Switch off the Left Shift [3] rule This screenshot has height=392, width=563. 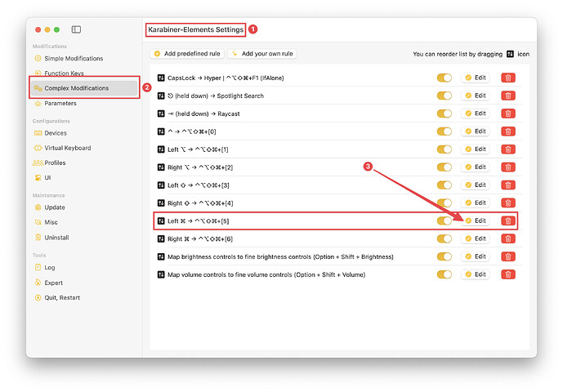[x=445, y=185]
